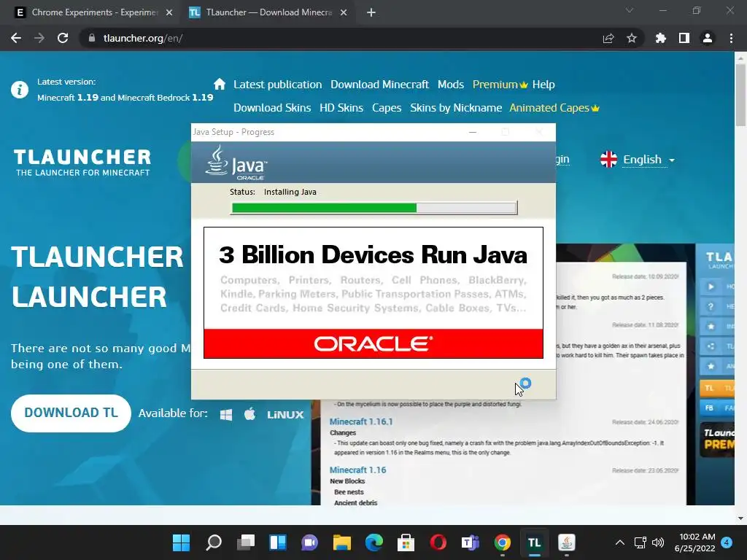
Task: Choose the Windows platform icon
Action: click(x=226, y=414)
